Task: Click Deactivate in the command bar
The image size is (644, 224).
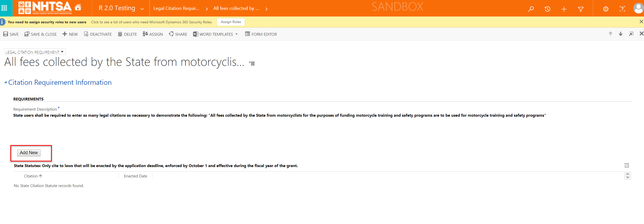Action: pyautogui.click(x=98, y=34)
